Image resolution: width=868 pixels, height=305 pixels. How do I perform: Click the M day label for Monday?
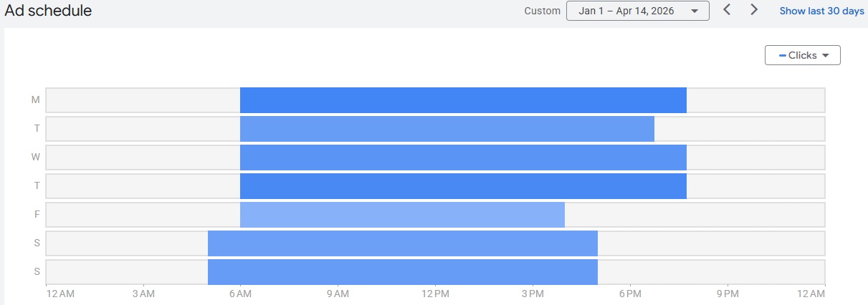click(x=36, y=100)
